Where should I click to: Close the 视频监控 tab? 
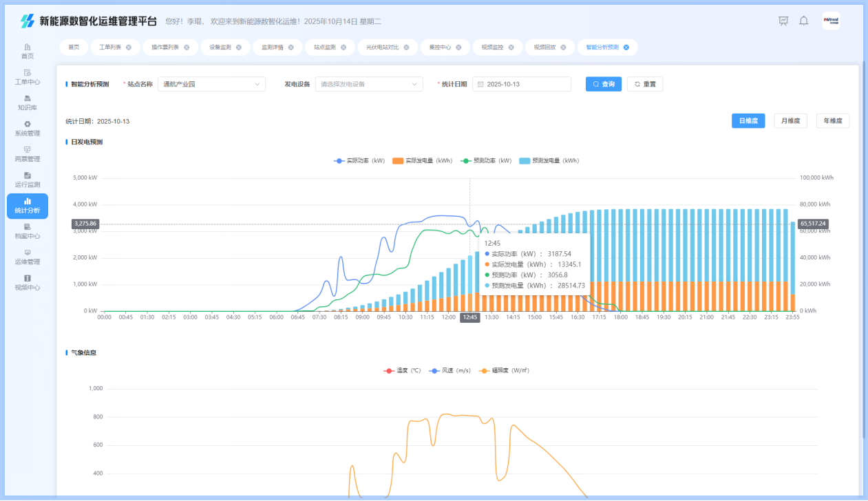[x=511, y=47]
